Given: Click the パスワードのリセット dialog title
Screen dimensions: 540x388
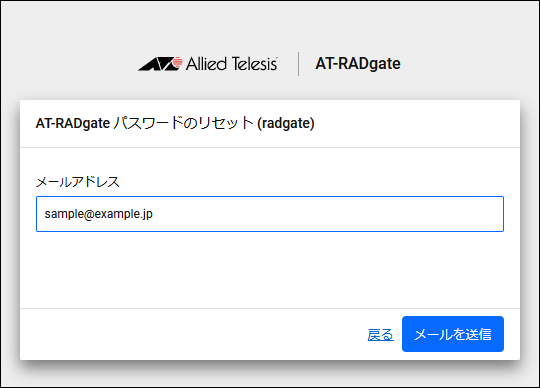Looking at the screenshot, I should click(184, 123).
